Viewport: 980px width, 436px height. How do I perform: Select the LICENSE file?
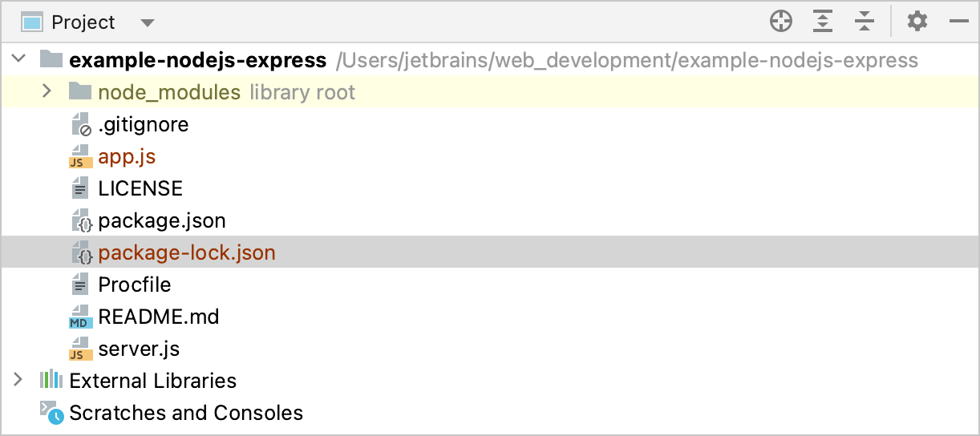click(140, 188)
